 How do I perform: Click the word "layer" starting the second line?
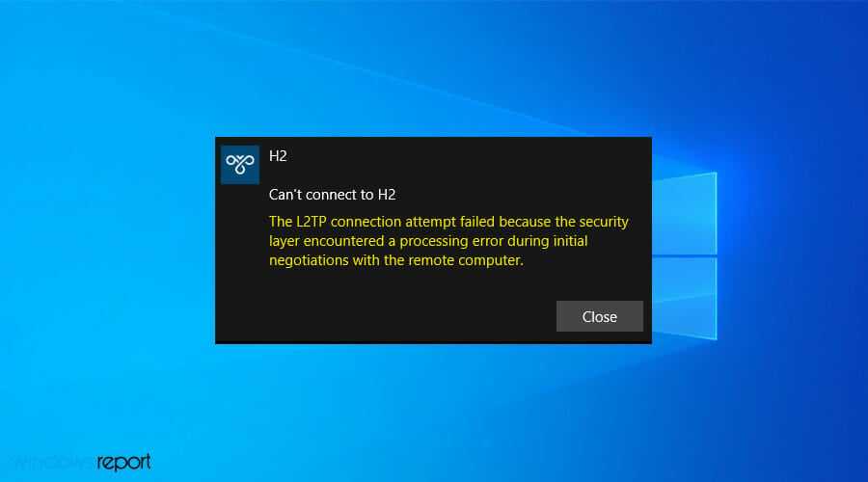point(284,241)
